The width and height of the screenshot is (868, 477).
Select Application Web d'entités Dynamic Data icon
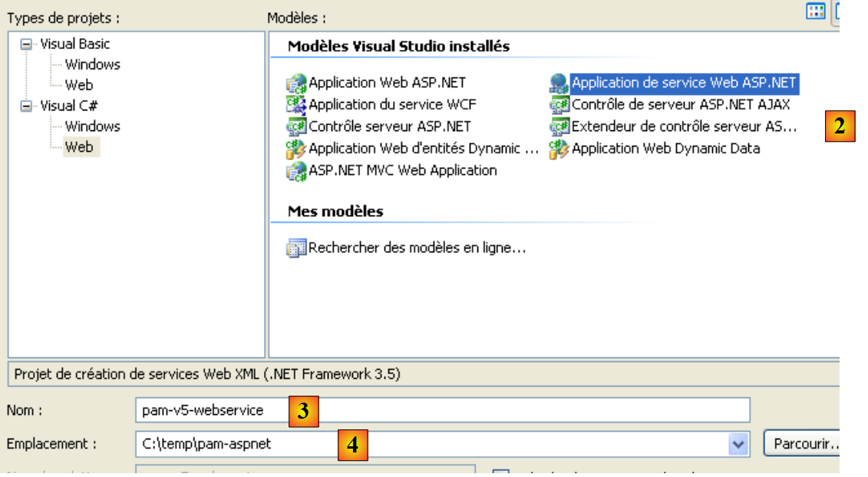click(x=296, y=149)
